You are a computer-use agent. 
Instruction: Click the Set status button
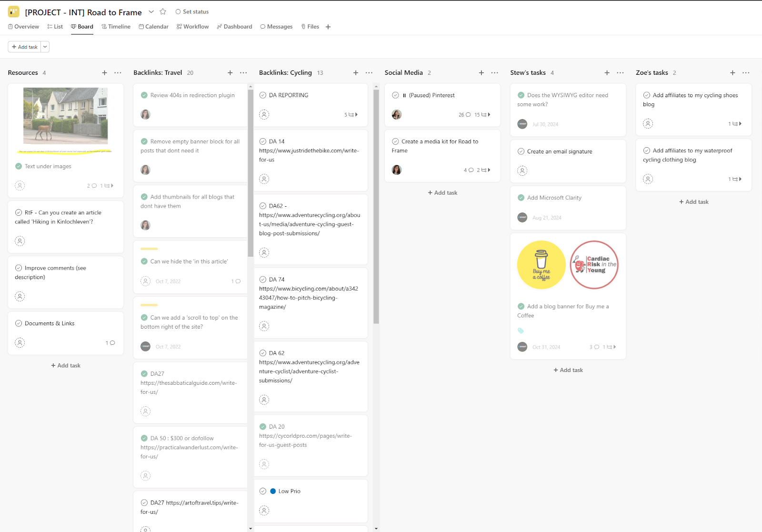tap(192, 12)
